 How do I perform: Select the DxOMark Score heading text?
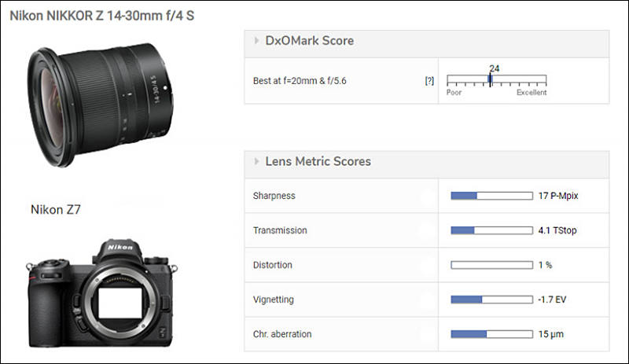(x=310, y=41)
